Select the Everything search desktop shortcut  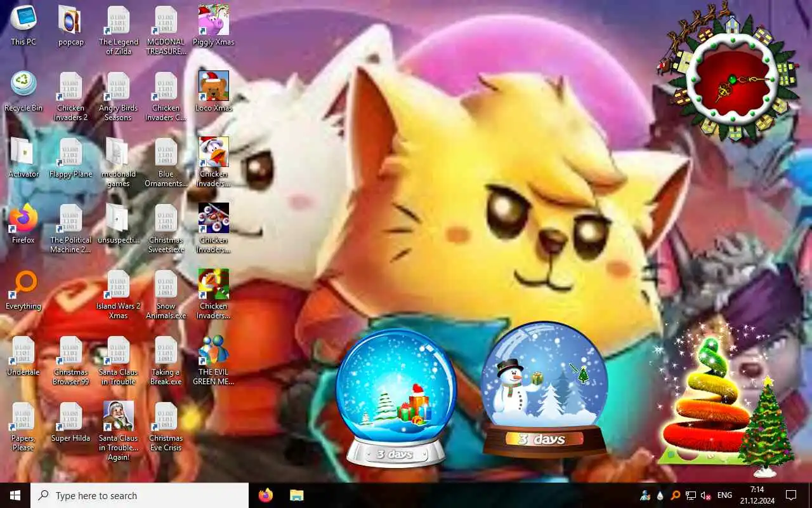tap(23, 290)
